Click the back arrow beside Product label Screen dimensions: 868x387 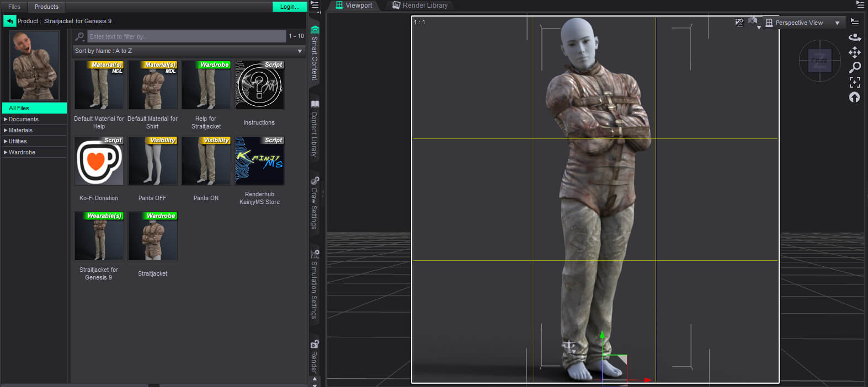click(x=10, y=21)
